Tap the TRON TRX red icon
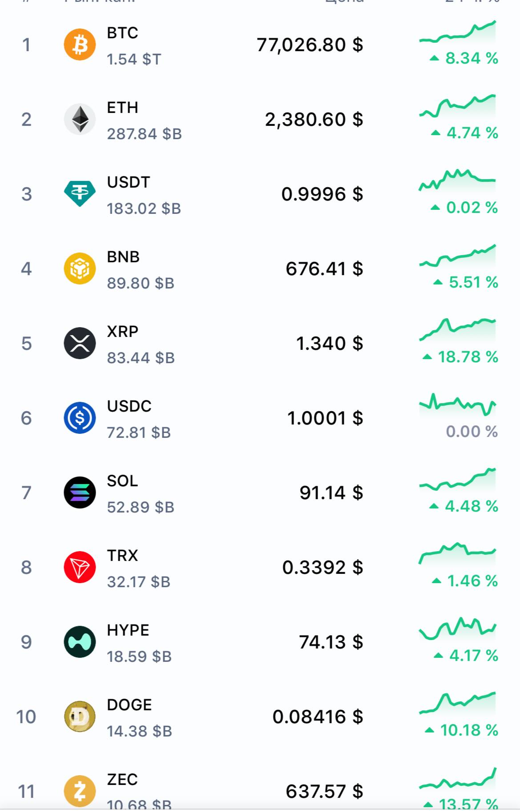 80,567
